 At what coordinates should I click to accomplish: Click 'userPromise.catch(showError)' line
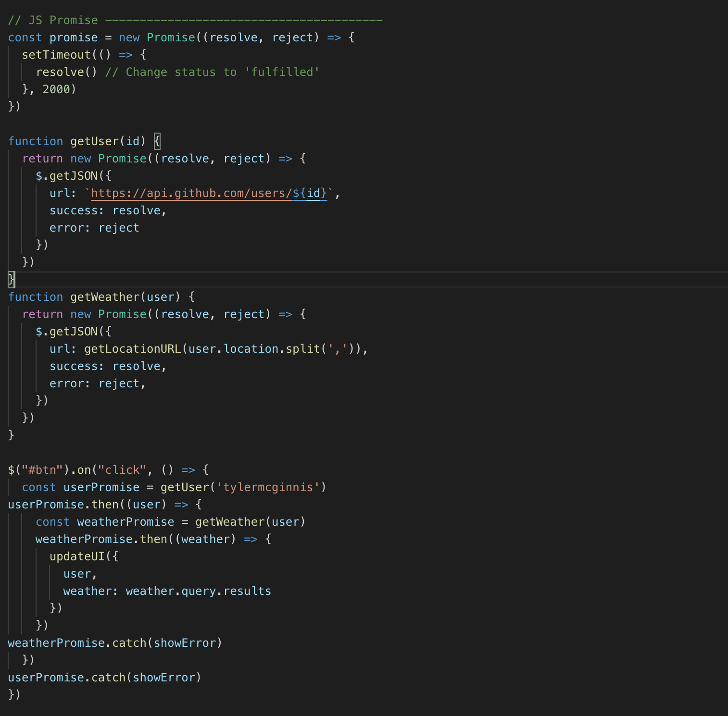point(104,678)
